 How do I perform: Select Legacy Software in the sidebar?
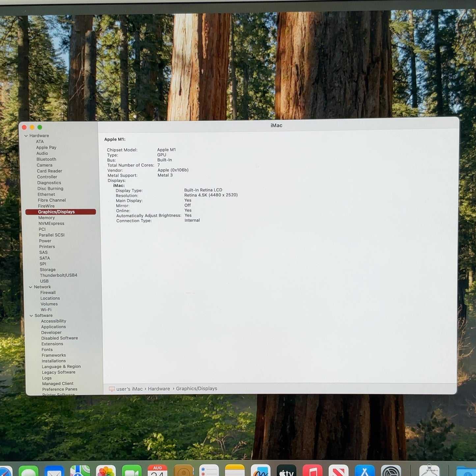click(59, 373)
